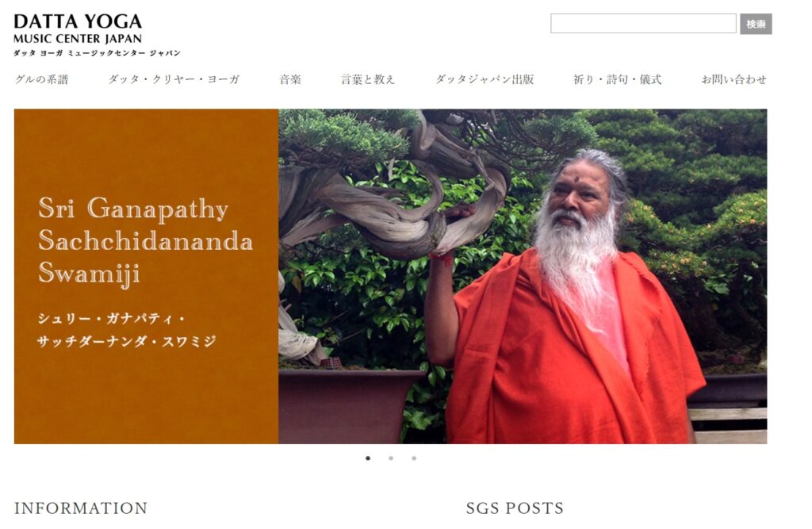Viewport: 812px width, 529px height.
Task: Select the 音楽 navigation item
Action: point(290,79)
